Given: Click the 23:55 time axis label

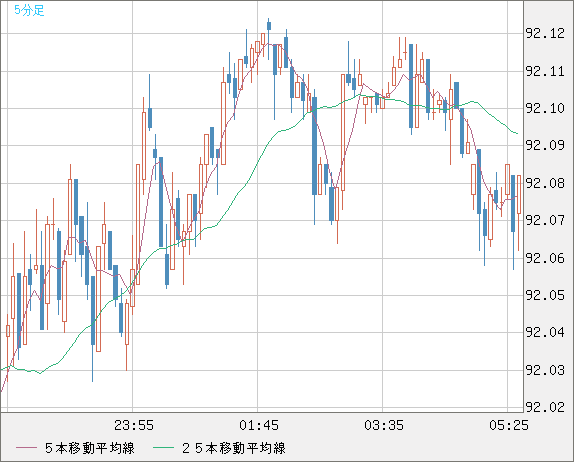Looking at the screenshot, I should pos(134,425).
